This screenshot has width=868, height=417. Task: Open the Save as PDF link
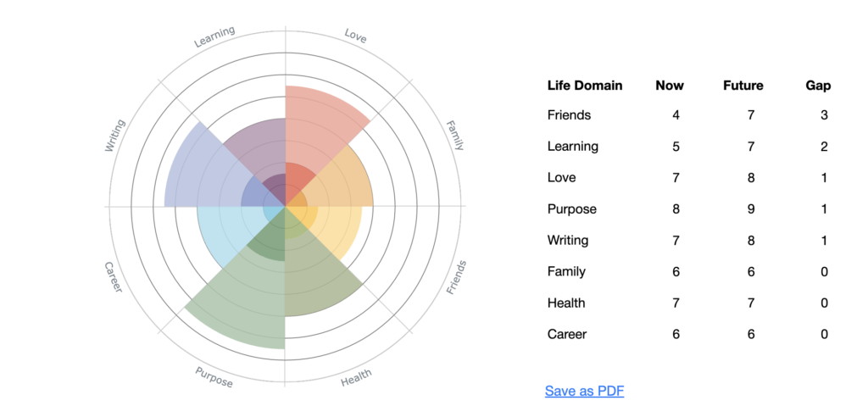coord(584,391)
